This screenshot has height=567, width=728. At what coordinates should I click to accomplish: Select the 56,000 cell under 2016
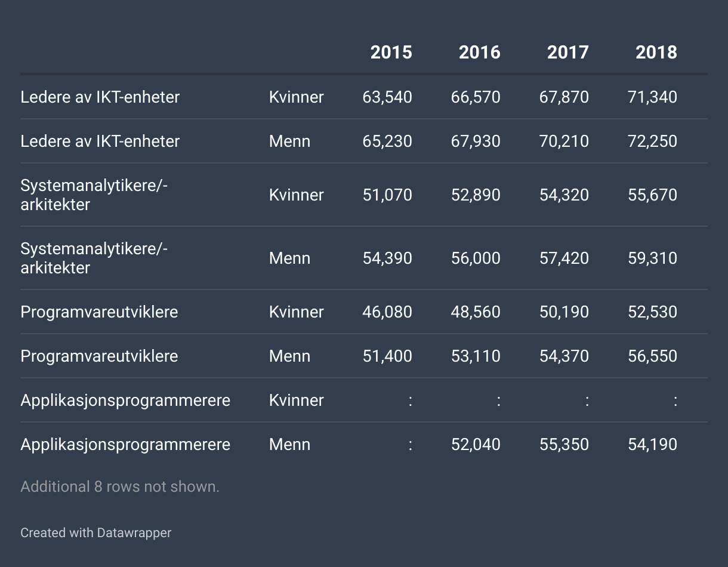point(476,258)
